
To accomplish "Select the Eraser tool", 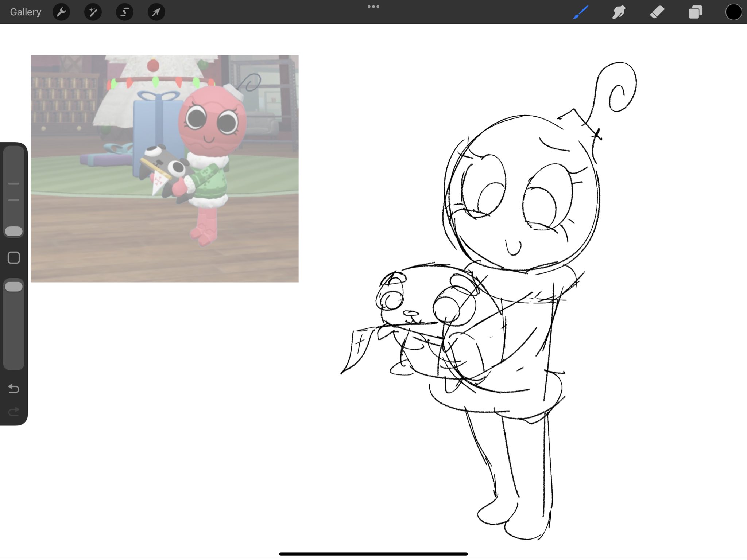I will coord(657,12).
